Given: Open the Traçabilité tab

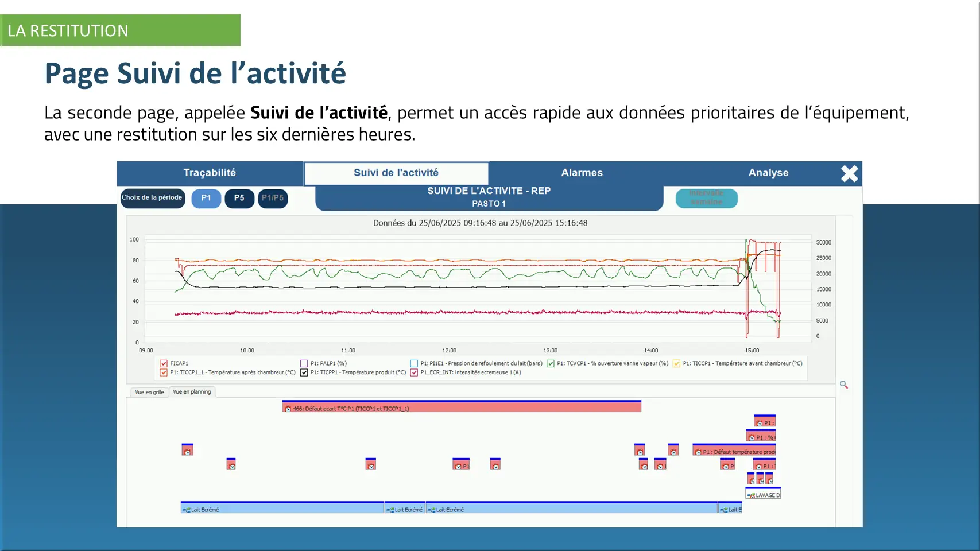Looking at the screenshot, I should [x=210, y=173].
